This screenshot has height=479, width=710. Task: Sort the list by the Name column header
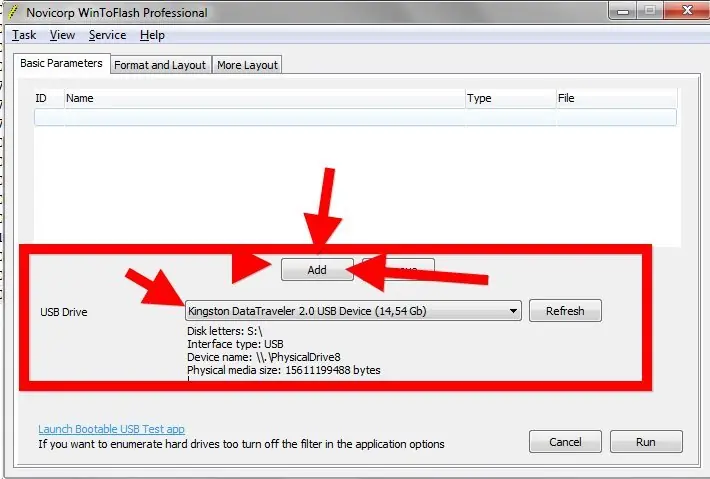point(265,98)
